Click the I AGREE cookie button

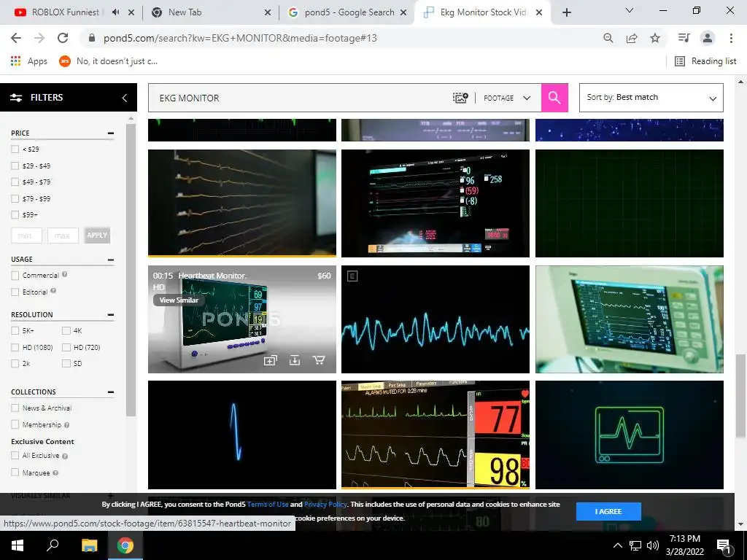(608, 511)
